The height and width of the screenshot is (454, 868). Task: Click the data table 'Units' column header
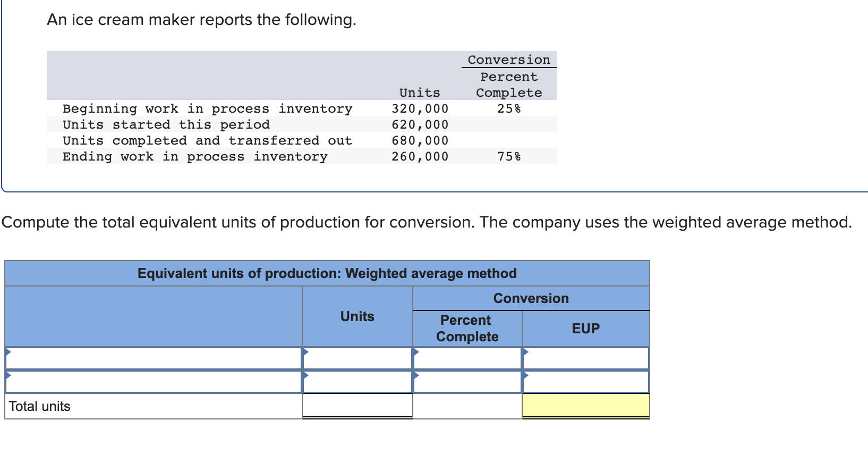point(420,93)
